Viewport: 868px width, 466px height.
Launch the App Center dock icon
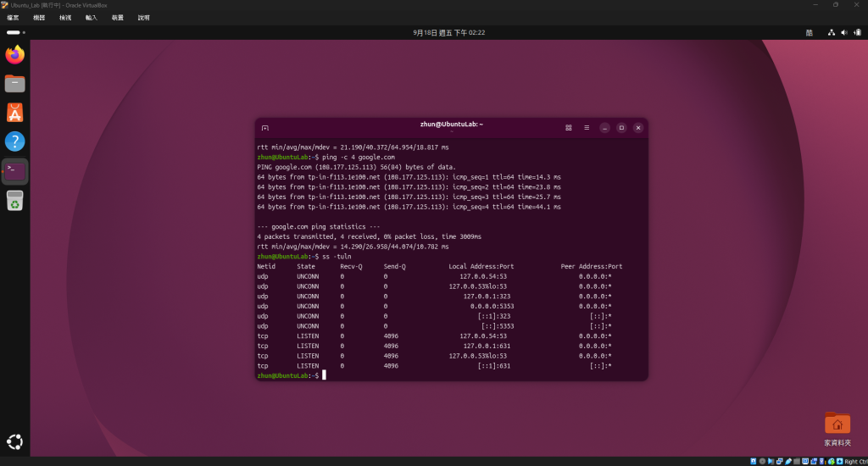pyautogui.click(x=15, y=113)
